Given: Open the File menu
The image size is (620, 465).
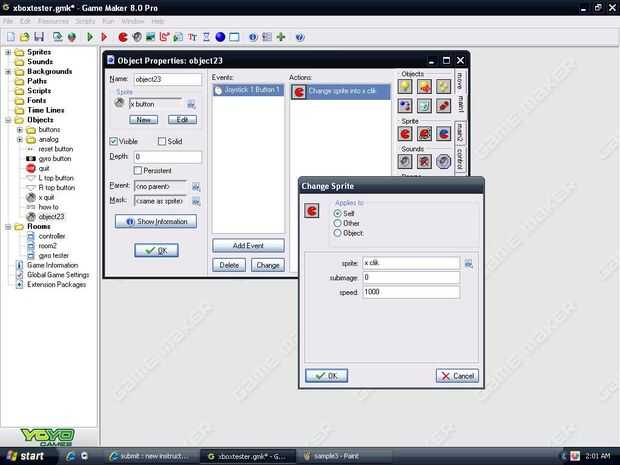Looking at the screenshot, I should (8, 21).
